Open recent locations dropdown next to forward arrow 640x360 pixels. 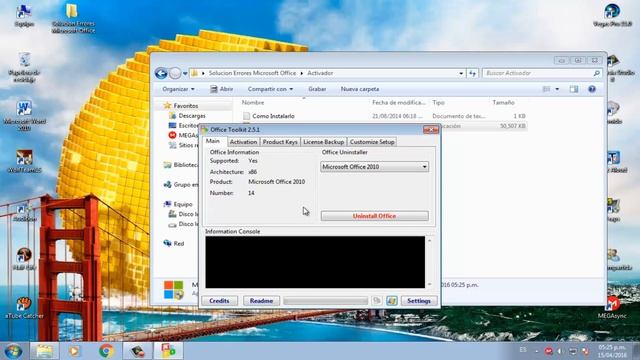point(185,73)
